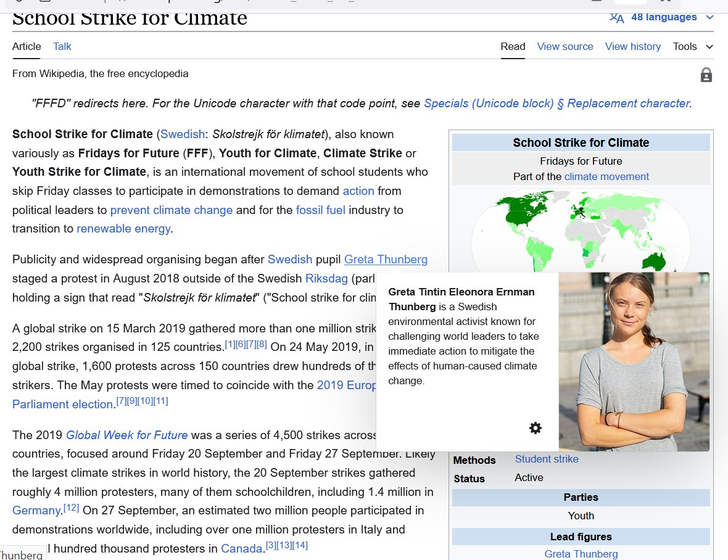Image resolution: width=728 pixels, height=560 pixels.
Task: Follow the 'renewable energy' link
Action: click(x=123, y=229)
